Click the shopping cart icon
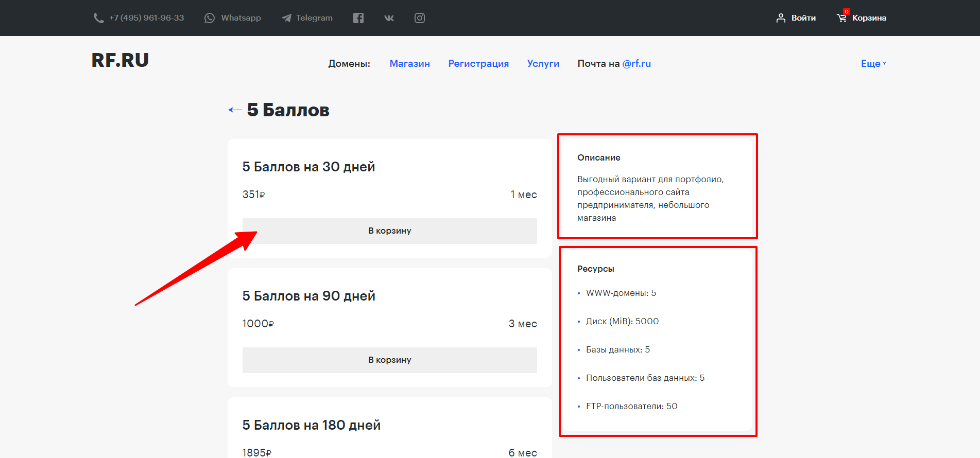Image resolution: width=980 pixels, height=458 pixels. coord(841,18)
